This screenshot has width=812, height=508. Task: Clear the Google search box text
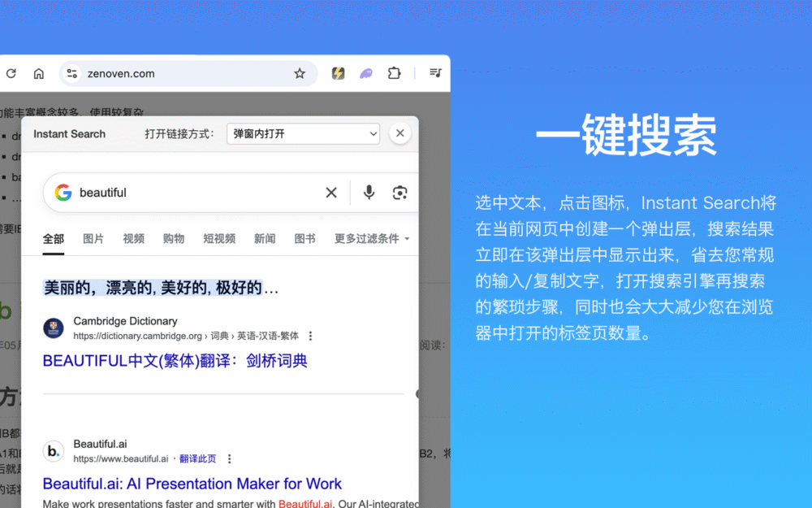331,193
